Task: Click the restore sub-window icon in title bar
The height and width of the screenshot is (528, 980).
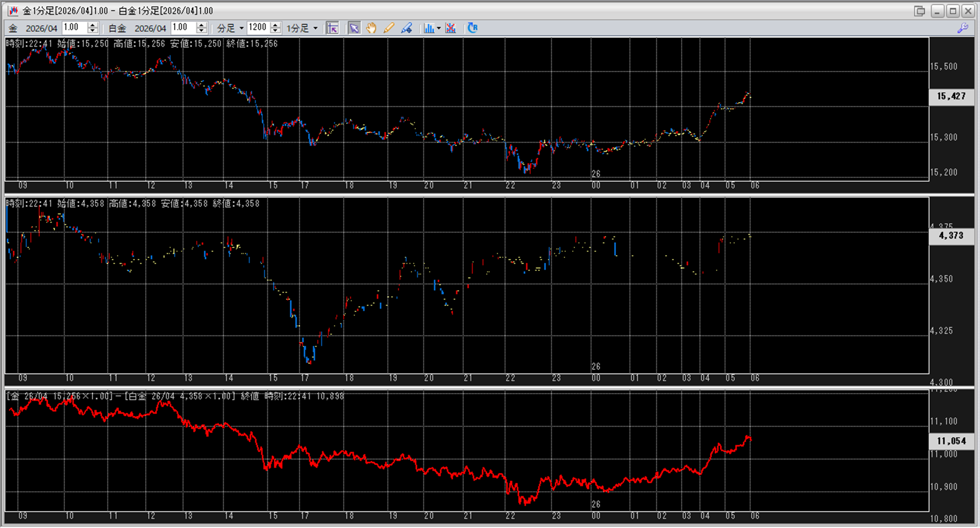Action: 919,11
